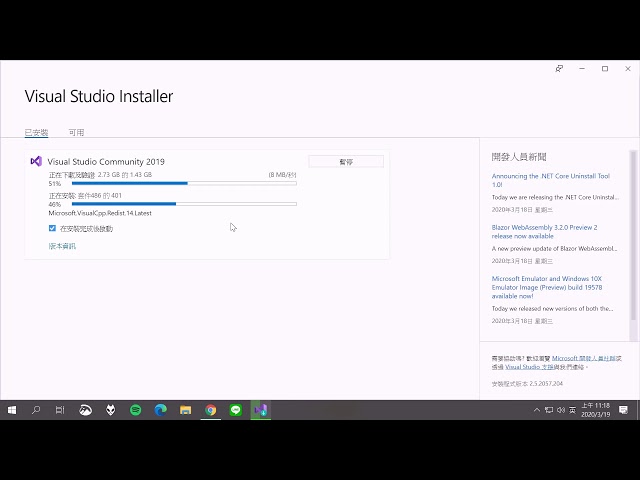Open Microsoft Emulator and Windows 10X link

(547, 287)
